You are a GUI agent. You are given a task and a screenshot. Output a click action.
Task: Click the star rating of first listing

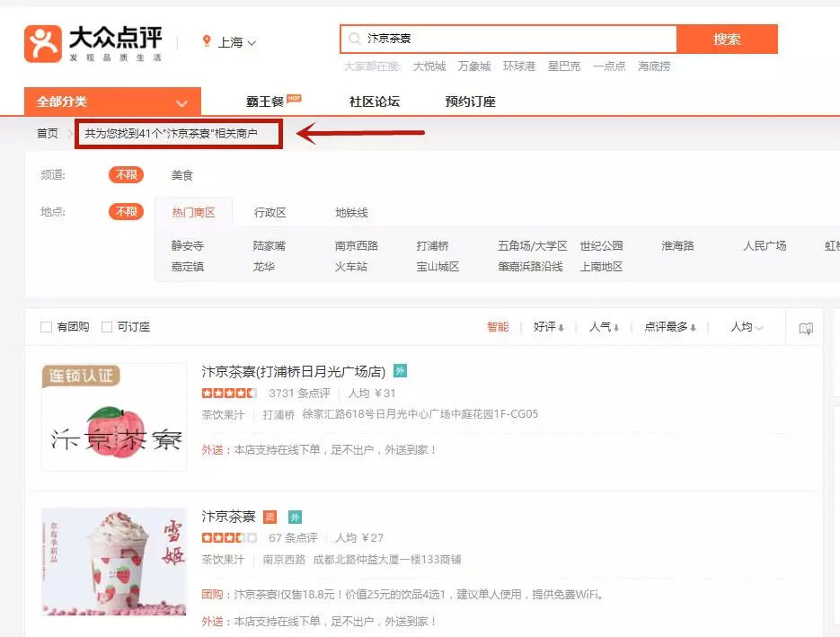point(229,394)
